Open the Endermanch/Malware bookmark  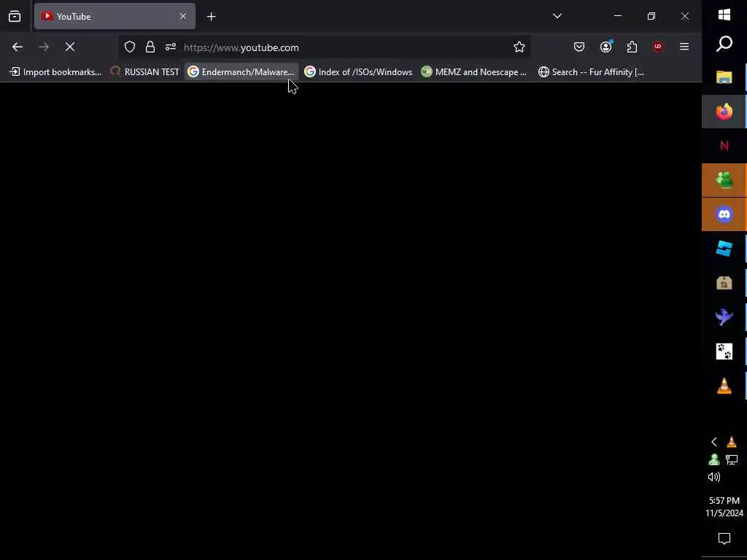241,72
